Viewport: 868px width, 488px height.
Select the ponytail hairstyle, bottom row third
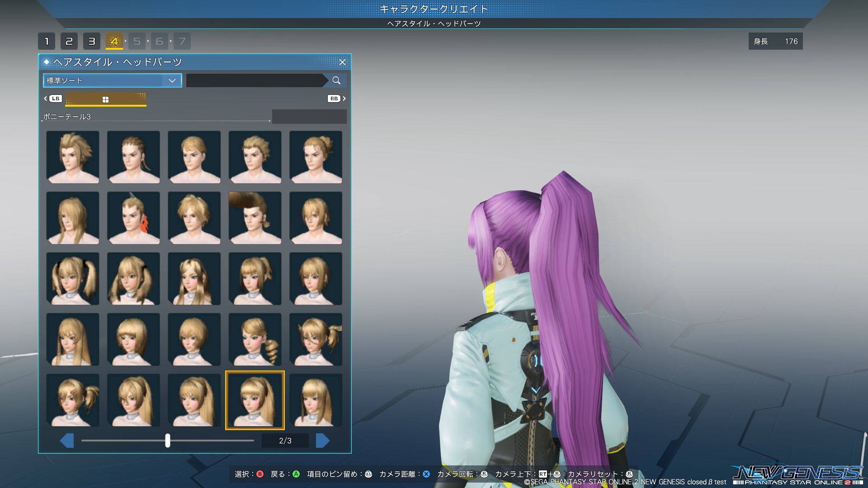[194, 400]
